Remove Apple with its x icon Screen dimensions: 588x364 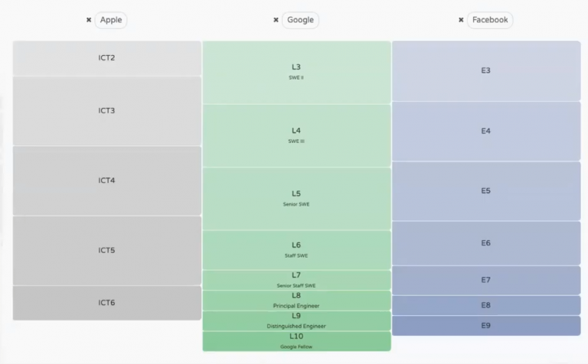[89, 21]
